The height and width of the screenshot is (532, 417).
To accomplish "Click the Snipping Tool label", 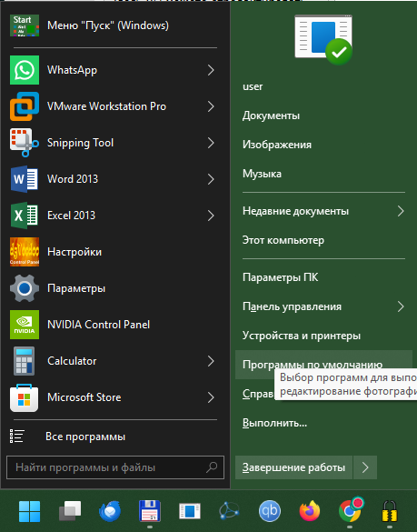I will point(80,143).
